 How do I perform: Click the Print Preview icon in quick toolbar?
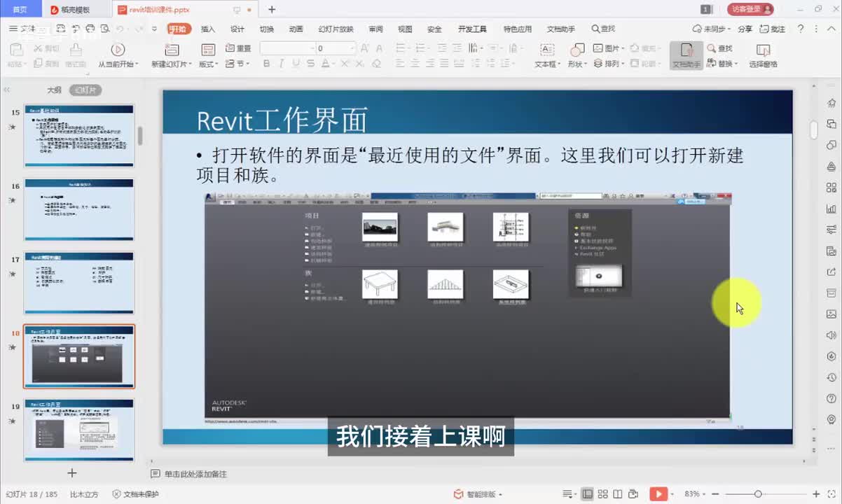pos(105,29)
